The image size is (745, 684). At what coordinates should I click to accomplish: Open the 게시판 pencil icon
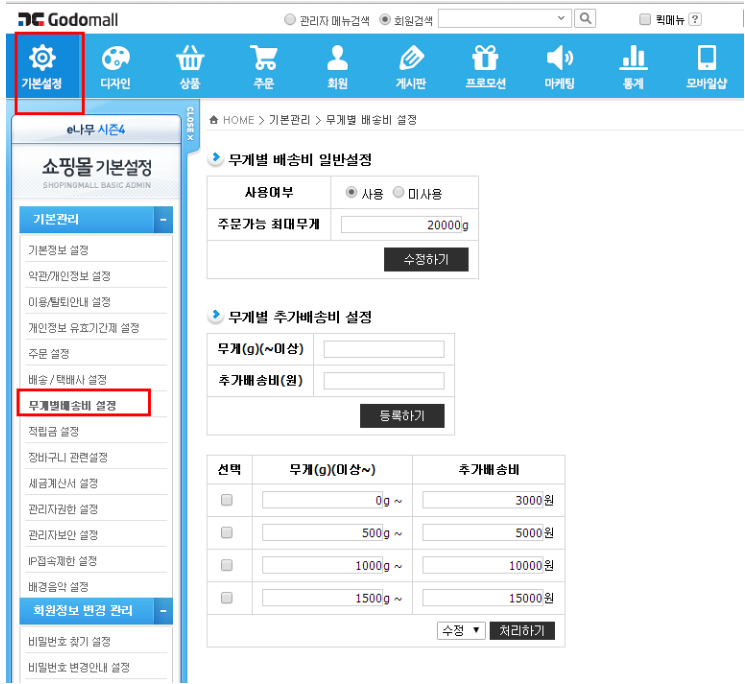[x=411, y=59]
